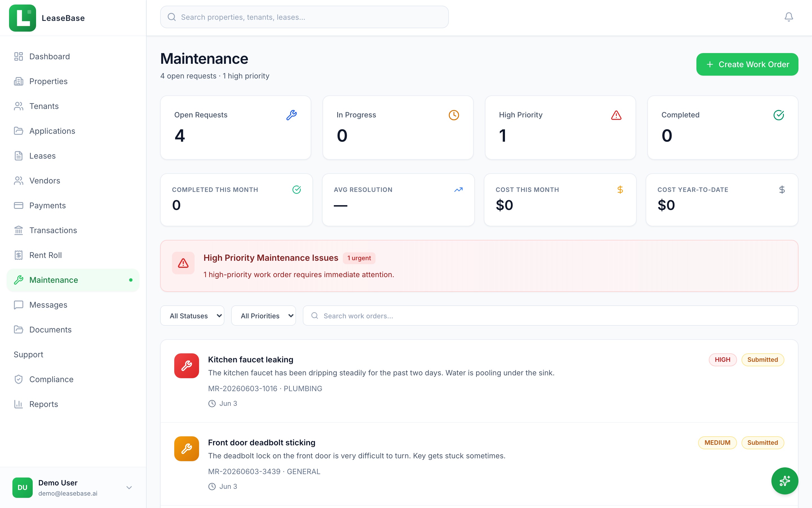
Task: Click the Transactions bank icon
Action: (x=18, y=231)
